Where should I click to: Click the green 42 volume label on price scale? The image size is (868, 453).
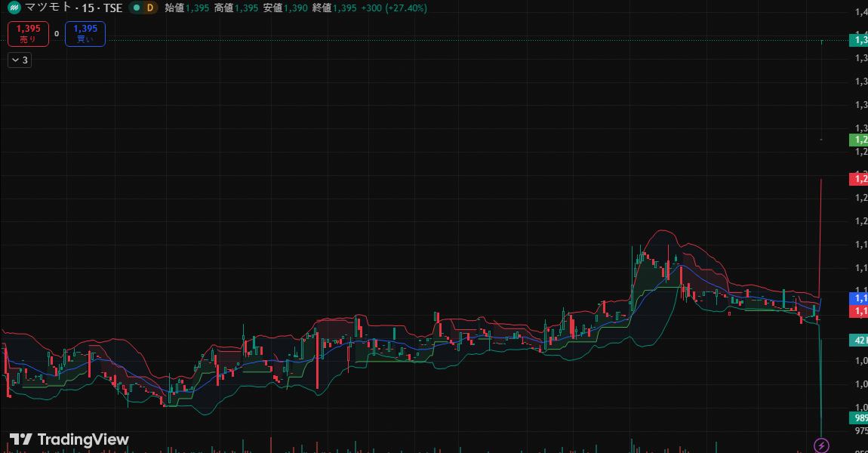tap(859, 340)
